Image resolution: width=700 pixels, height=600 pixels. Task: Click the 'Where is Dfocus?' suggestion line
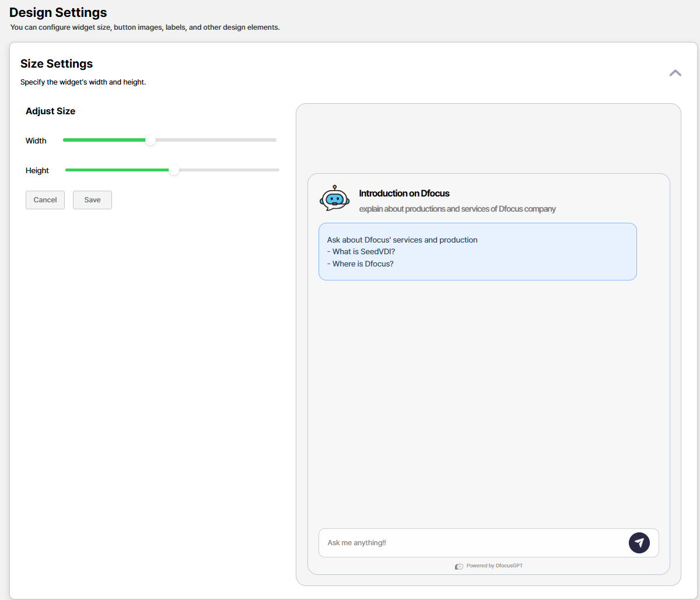(363, 264)
